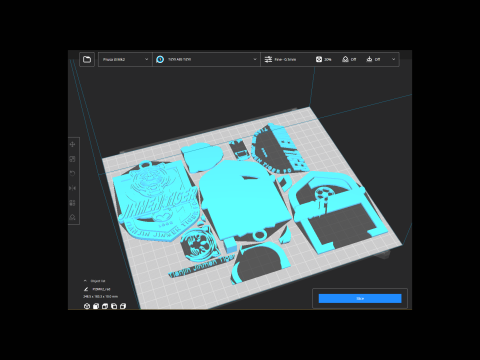Image resolution: width=480 pixels, height=360 pixels.
Task: Click the printer selector chevron arrow
Action: 146,59
